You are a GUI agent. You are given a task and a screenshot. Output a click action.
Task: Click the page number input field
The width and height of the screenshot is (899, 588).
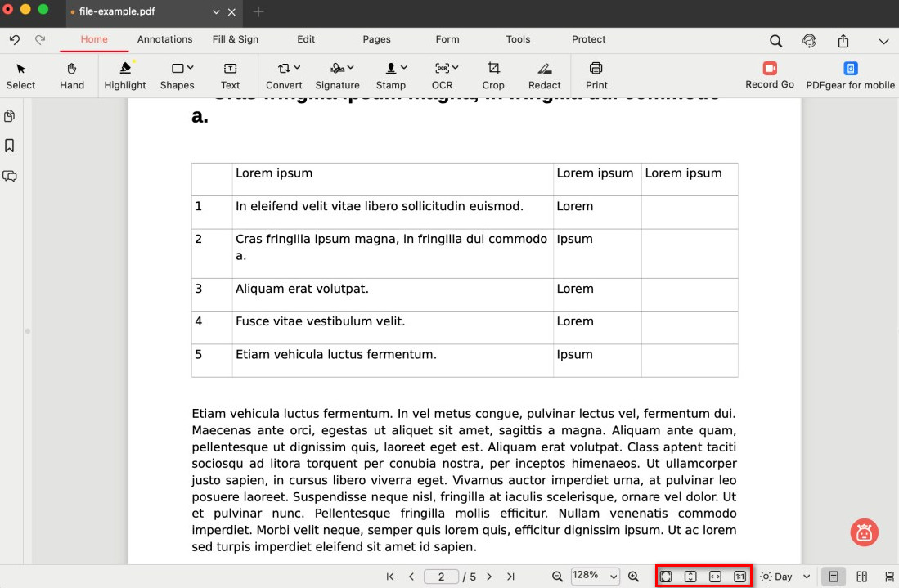click(442, 577)
